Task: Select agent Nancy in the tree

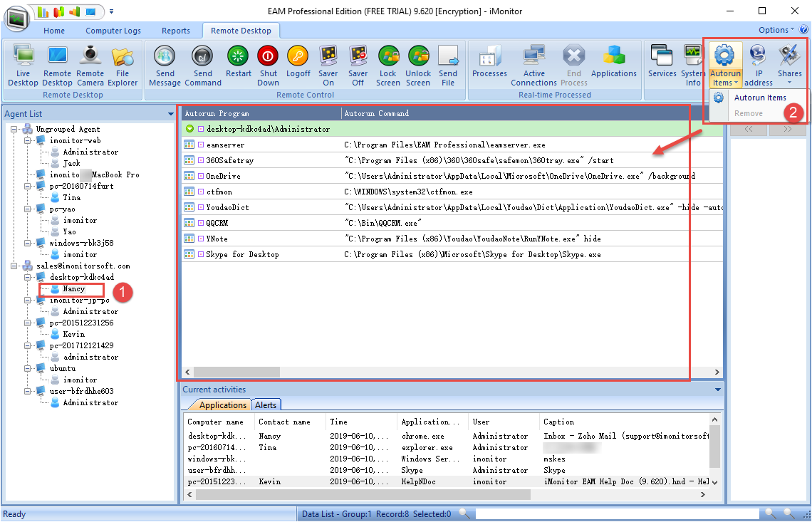Action: pyautogui.click(x=73, y=288)
